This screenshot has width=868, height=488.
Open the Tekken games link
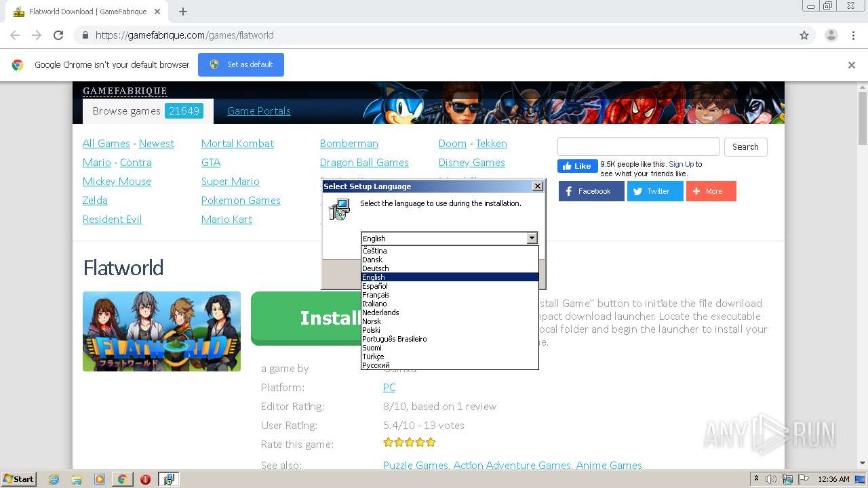coord(492,144)
